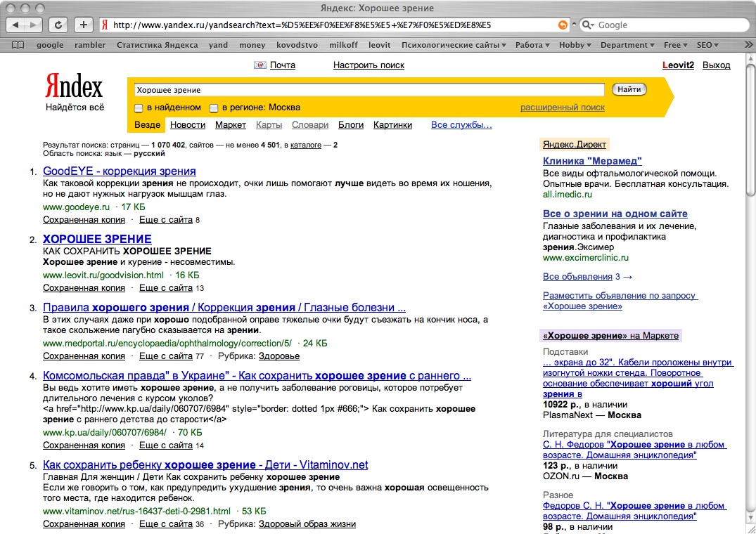This screenshot has height=534, width=756.
Task: Click the scrollbar up arrow
Action: 750,58
